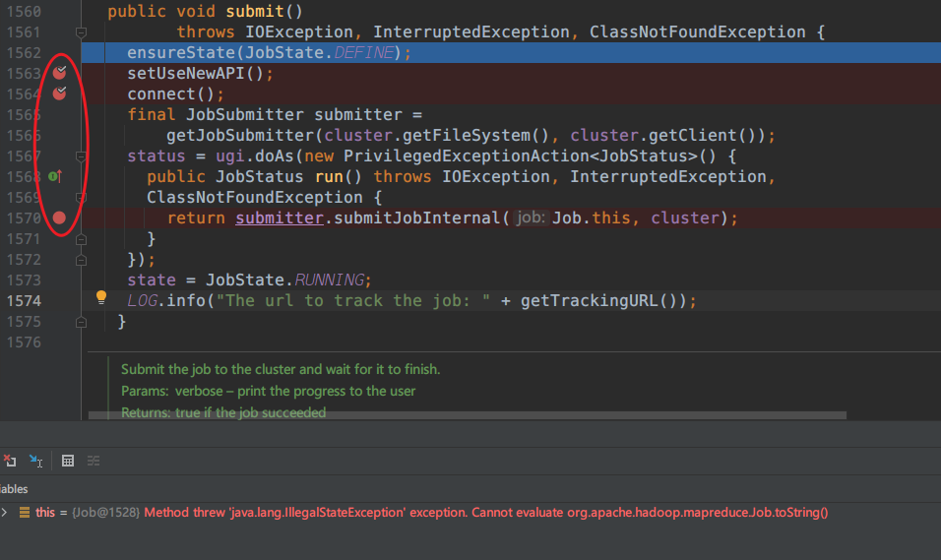Select the Variables panel label
Screen dimensions: 941x560
click(14, 488)
